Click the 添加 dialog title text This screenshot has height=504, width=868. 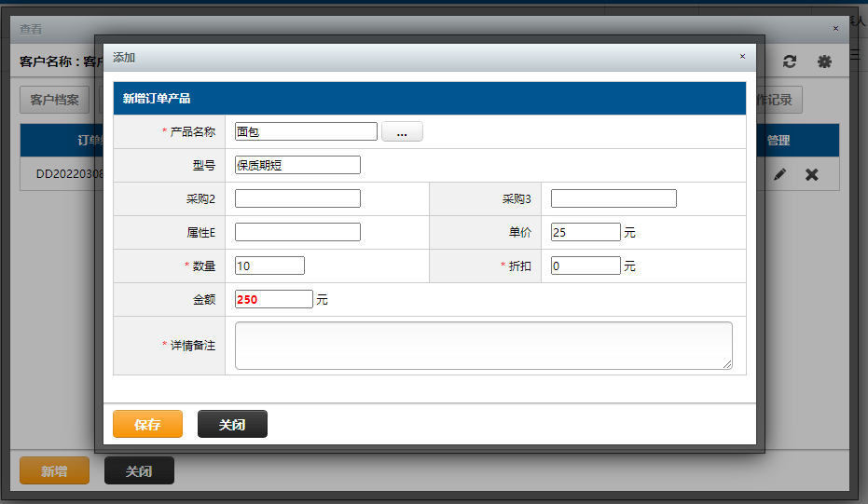coord(124,58)
